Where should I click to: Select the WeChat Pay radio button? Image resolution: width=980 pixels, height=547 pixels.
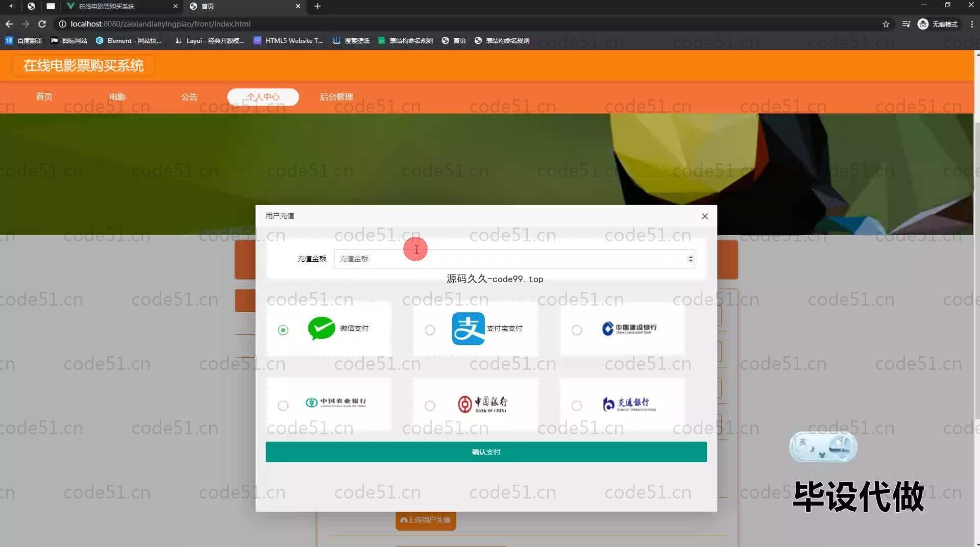[283, 330]
